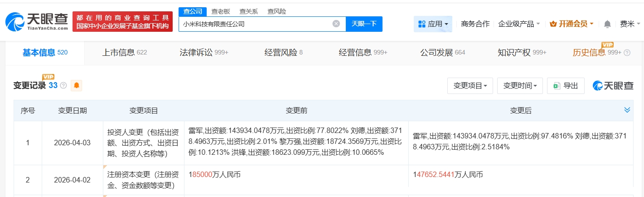This screenshot has height=197, width=644.
Task: Click the 天眼一下 search button
Action: point(364,24)
